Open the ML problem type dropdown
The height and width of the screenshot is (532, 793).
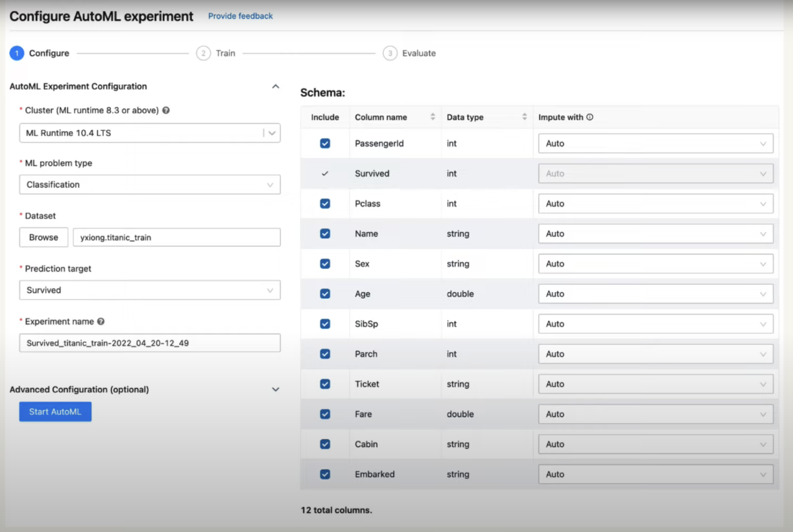149,185
